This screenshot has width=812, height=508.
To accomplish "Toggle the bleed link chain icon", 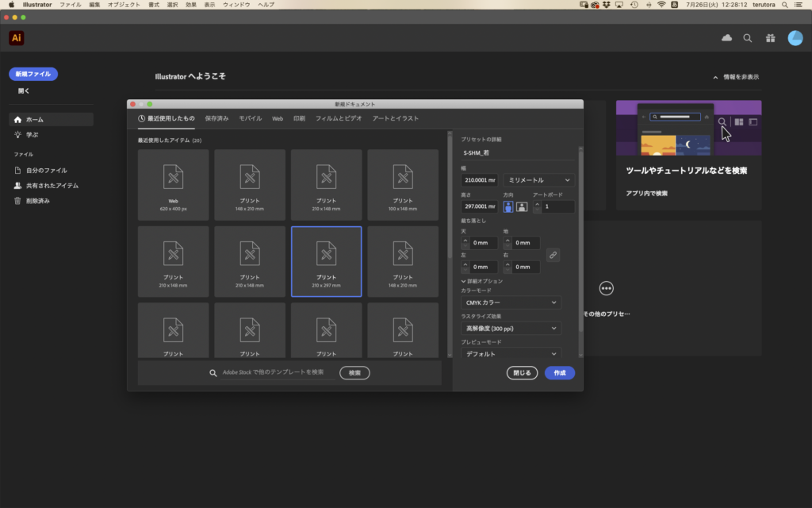I will (x=553, y=255).
